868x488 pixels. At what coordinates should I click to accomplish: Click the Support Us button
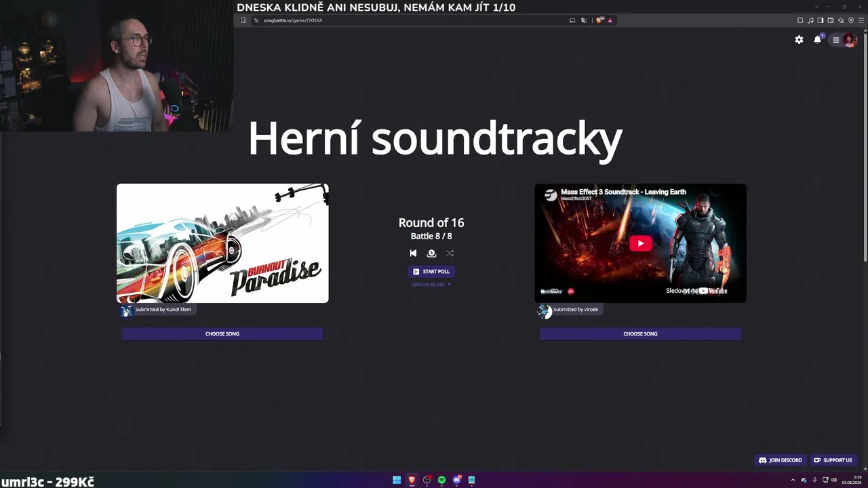(833, 460)
